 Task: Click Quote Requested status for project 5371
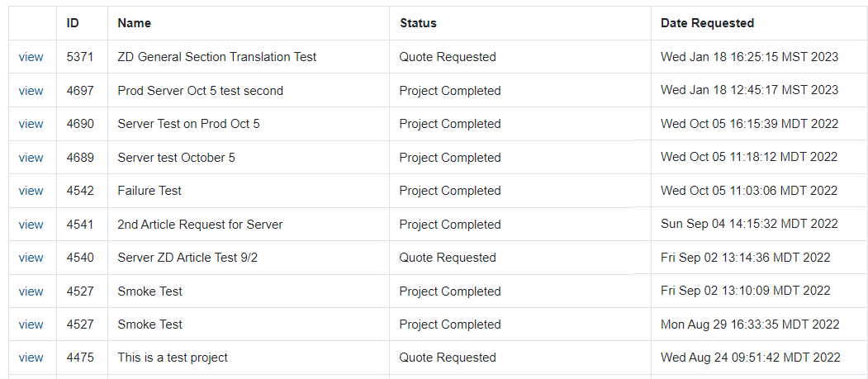pyautogui.click(x=448, y=57)
